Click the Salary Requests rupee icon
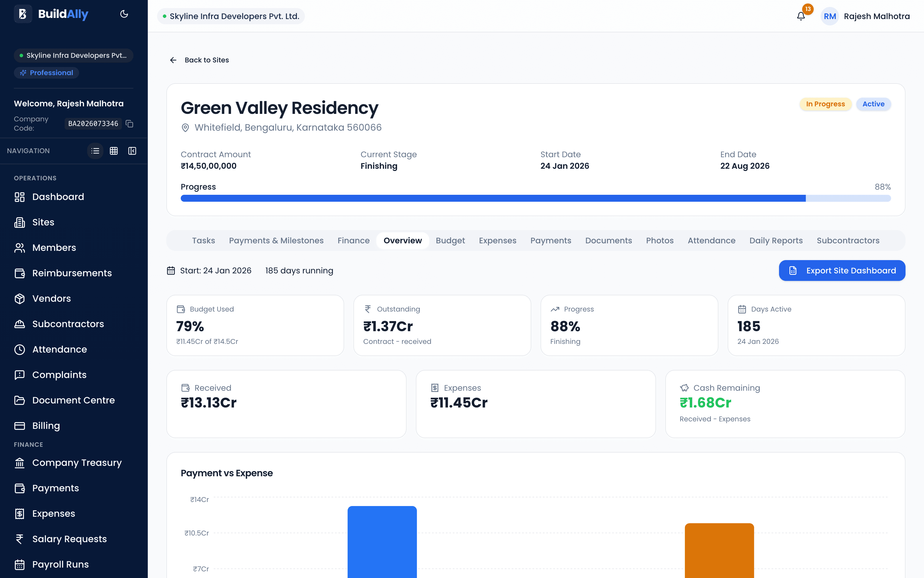The width and height of the screenshot is (924, 578). (19, 539)
